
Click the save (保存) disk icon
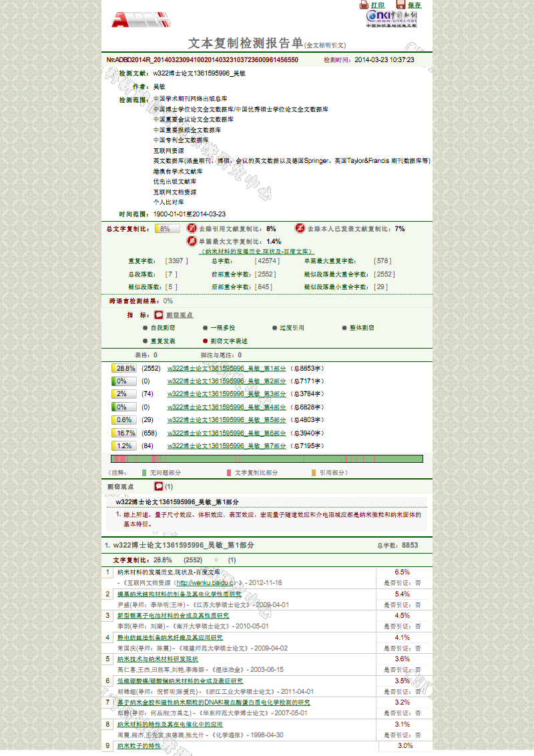click(400, 5)
